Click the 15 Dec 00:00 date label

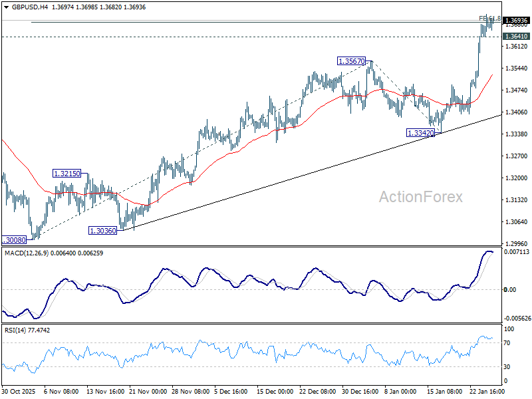[275, 391]
